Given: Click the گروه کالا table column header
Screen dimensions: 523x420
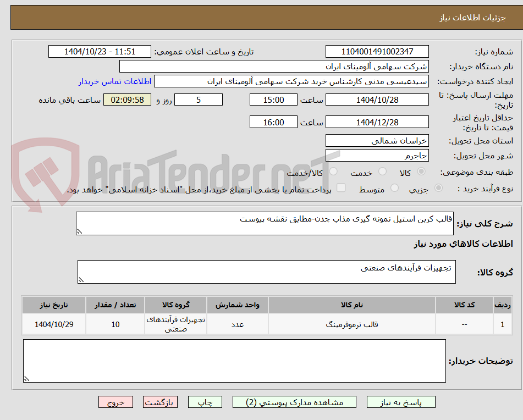Looking at the screenshot, I should pos(176,305).
